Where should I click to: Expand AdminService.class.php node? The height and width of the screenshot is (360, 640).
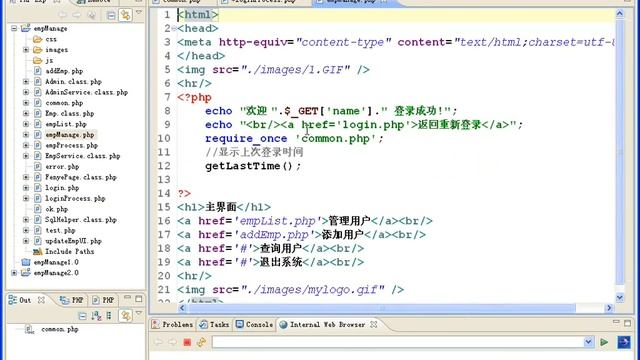(26, 92)
